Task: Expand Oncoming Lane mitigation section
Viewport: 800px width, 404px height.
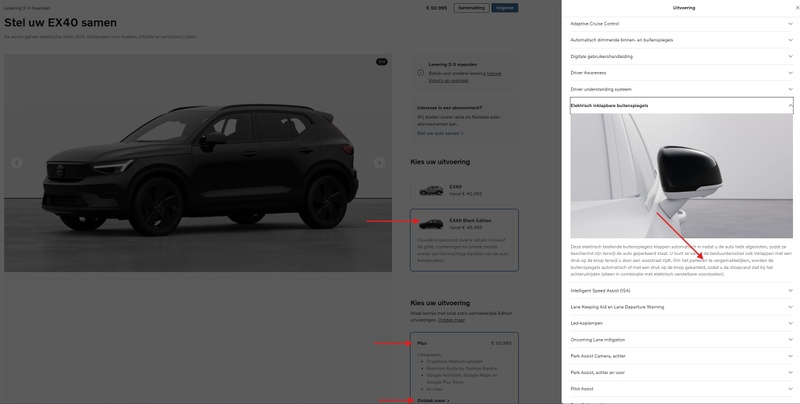Action: coord(682,340)
